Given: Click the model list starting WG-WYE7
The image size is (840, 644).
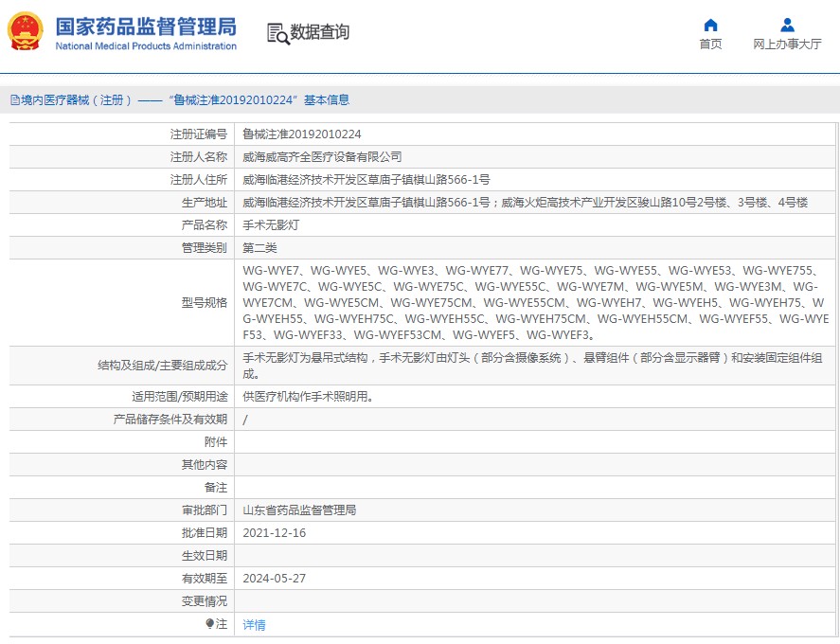Looking at the screenshot, I should click(535, 303).
